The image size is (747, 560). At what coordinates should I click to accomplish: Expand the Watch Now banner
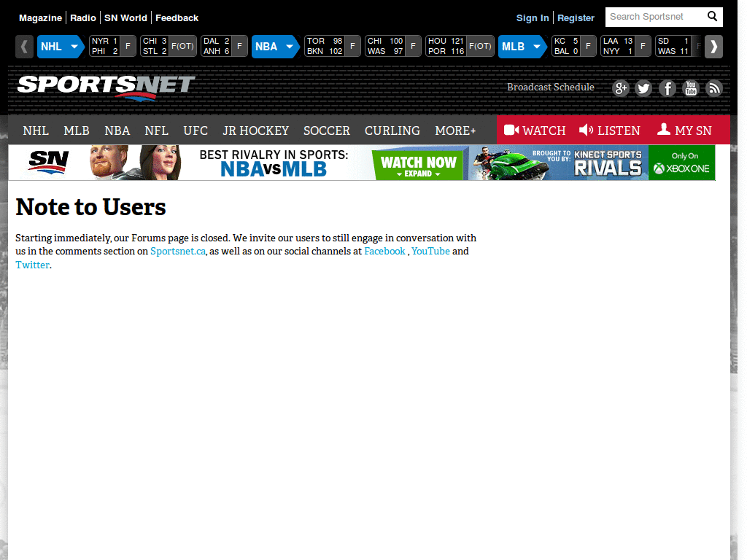point(418,166)
